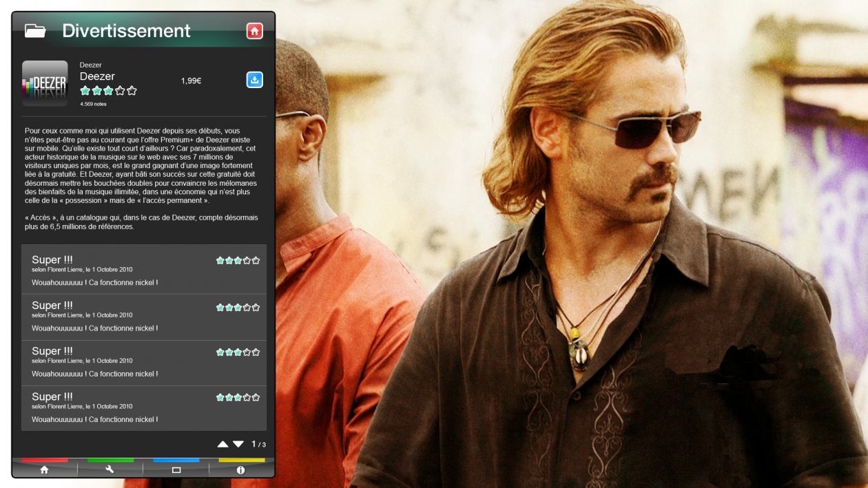Click the Divertissement category title
The width and height of the screenshot is (868, 488).
(126, 31)
